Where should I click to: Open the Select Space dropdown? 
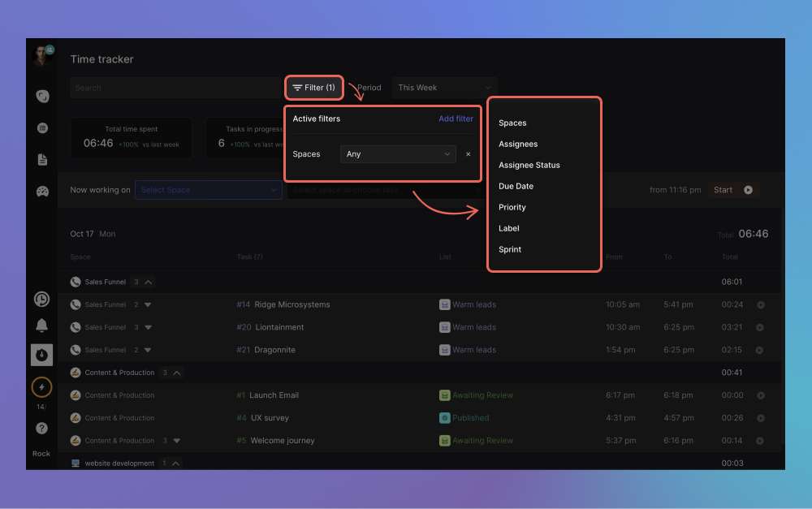click(208, 190)
